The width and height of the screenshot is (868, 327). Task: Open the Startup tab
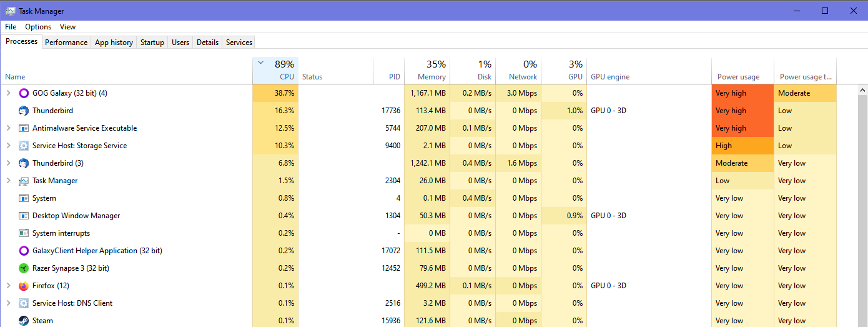[x=152, y=43]
